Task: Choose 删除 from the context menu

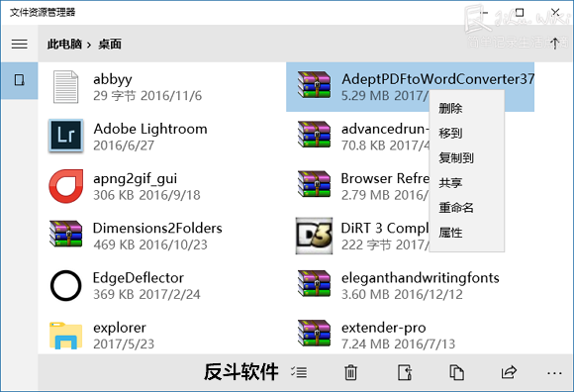Action: coord(450,108)
